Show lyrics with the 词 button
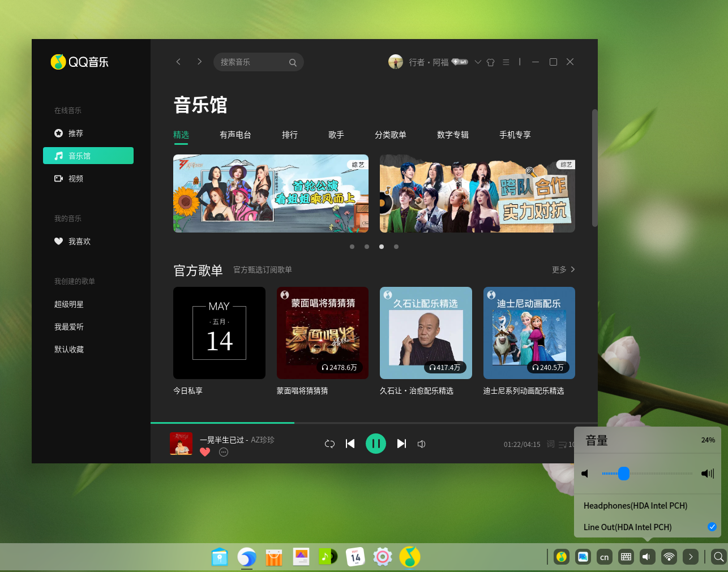This screenshot has width=728, height=572. pyautogui.click(x=551, y=444)
